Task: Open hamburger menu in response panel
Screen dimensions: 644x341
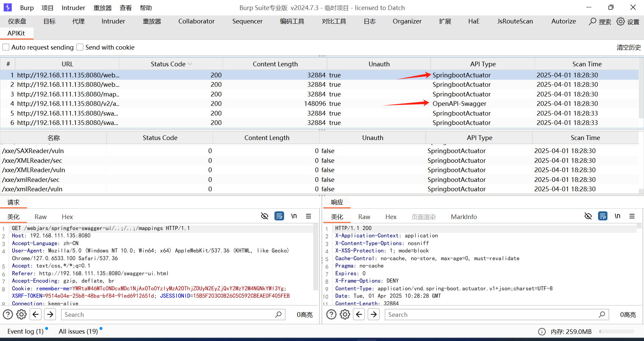Action: [632, 216]
